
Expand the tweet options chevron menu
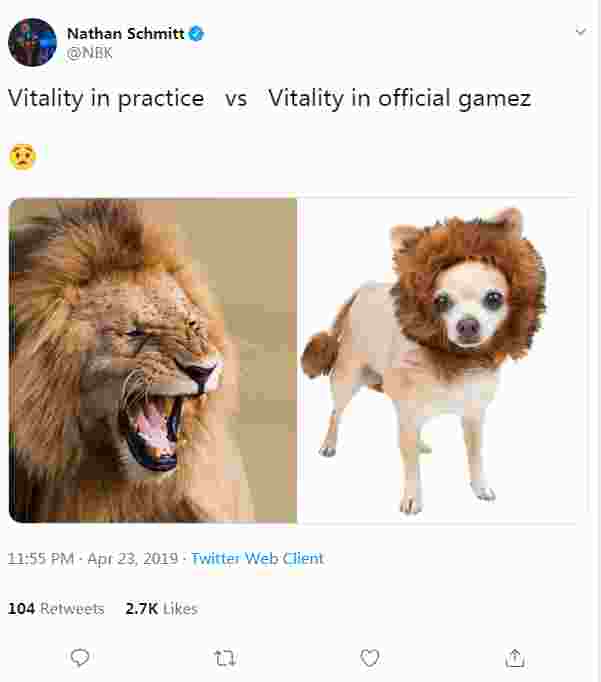click(x=581, y=31)
